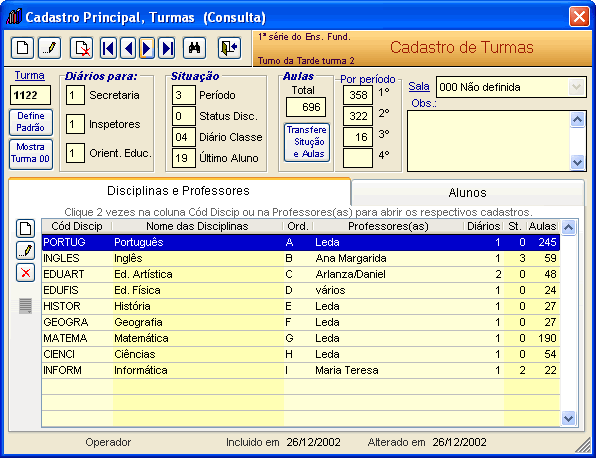This screenshot has height=458, width=596.
Task: Click the Mostra Turma 00 button
Action: (31, 153)
